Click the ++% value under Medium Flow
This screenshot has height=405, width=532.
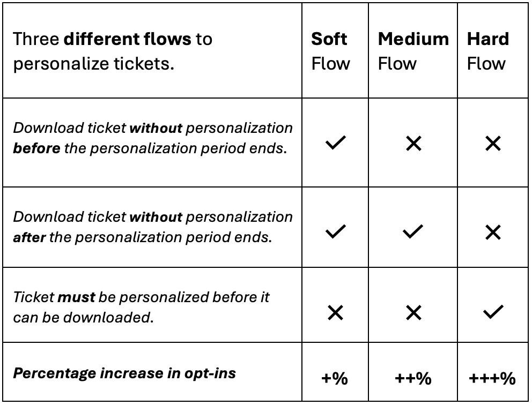(x=413, y=378)
